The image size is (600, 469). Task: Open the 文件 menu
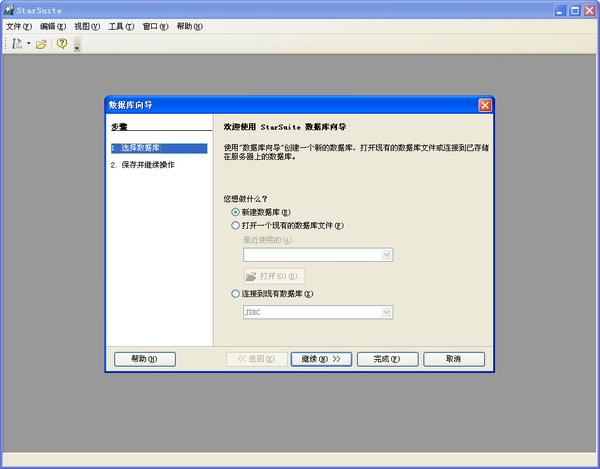(x=19, y=26)
